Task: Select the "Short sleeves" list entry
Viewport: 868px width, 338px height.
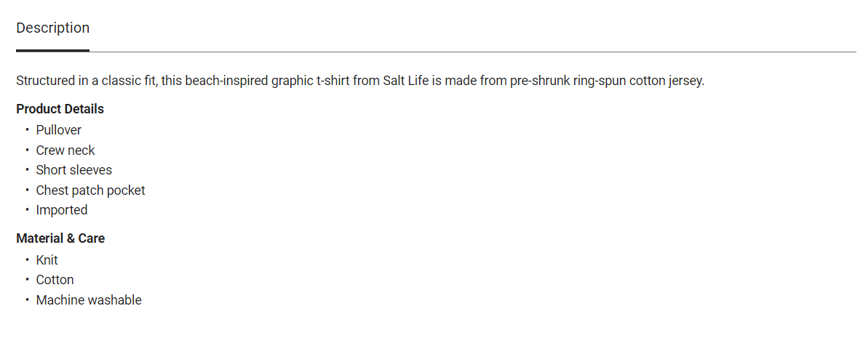Action: (73, 170)
